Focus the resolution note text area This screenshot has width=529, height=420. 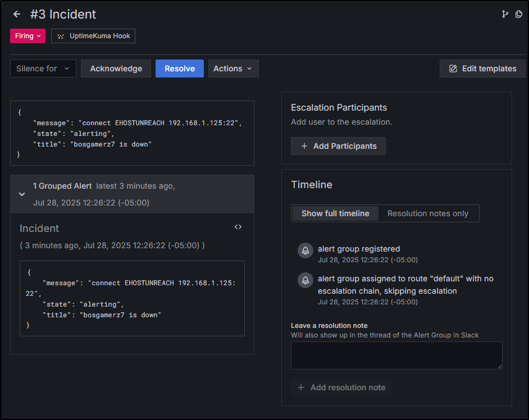click(x=396, y=355)
